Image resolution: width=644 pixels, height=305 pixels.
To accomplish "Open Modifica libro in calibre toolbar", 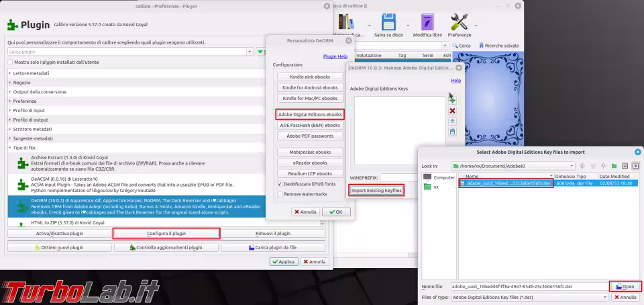I will (427, 21).
